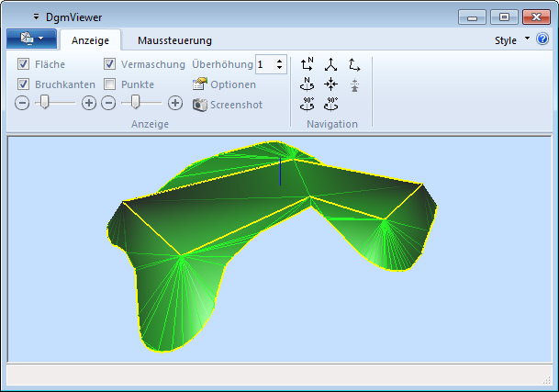Image resolution: width=559 pixels, height=392 pixels.
Task: Uncheck the Bruchkanten checkbox
Action: [24, 84]
